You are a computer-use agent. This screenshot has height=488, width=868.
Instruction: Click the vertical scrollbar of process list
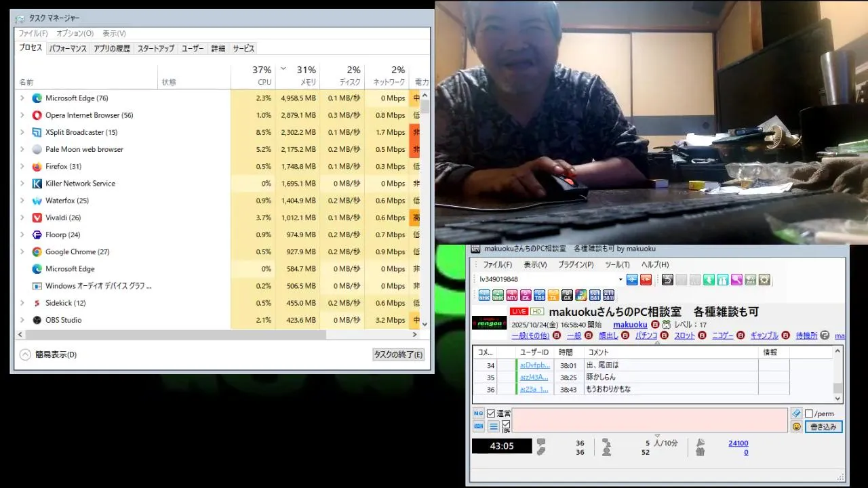tap(425, 107)
